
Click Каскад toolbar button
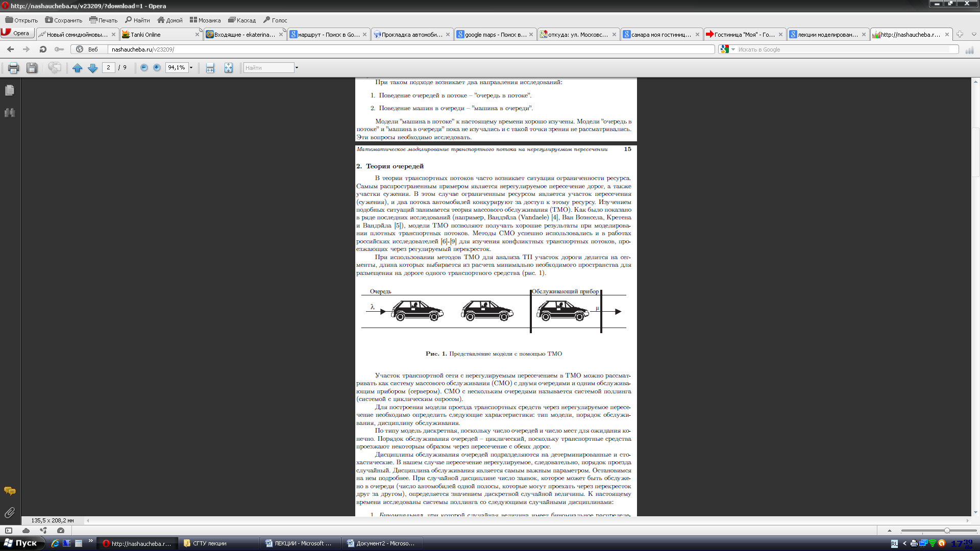tap(241, 20)
